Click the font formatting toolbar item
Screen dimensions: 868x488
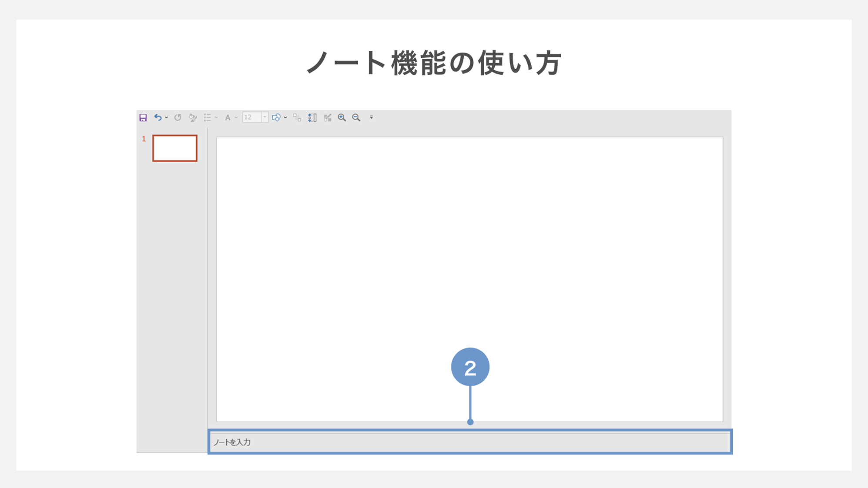point(230,117)
